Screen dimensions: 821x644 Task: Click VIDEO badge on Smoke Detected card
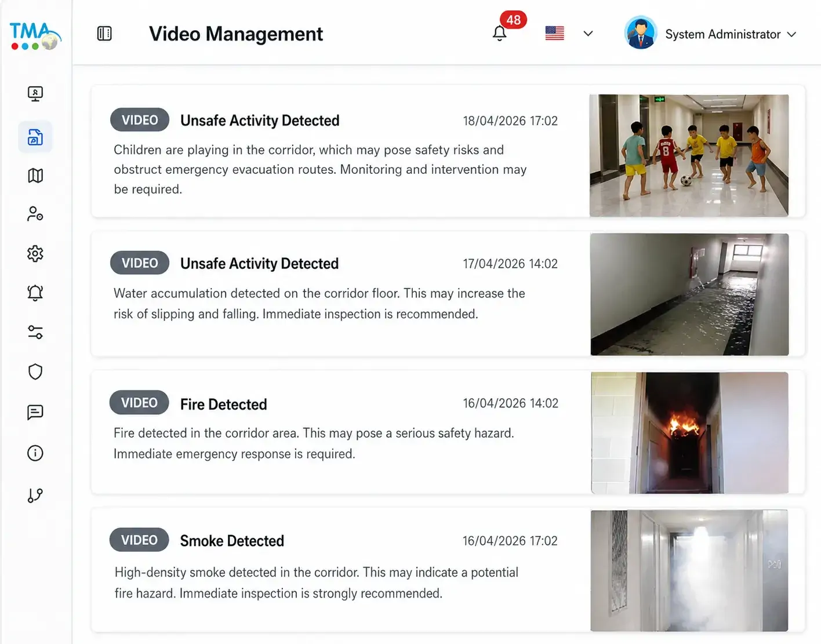click(x=139, y=540)
